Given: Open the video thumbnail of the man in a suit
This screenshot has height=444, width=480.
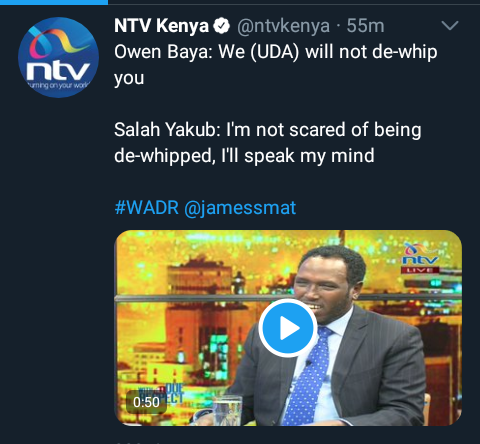Looking at the screenshot, I should point(288,328).
